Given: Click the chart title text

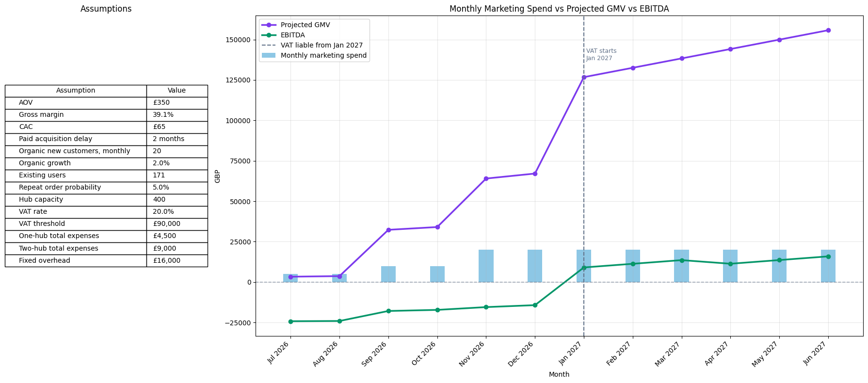Looking at the screenshot, I should pyautogui.click(x=559, y=9).
